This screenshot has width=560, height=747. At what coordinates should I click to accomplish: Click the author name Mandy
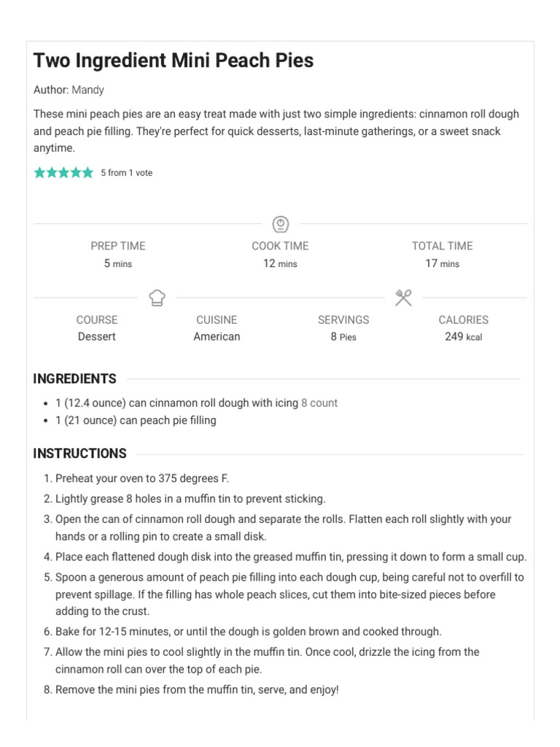pyautogui.click(x=87, y=90)
